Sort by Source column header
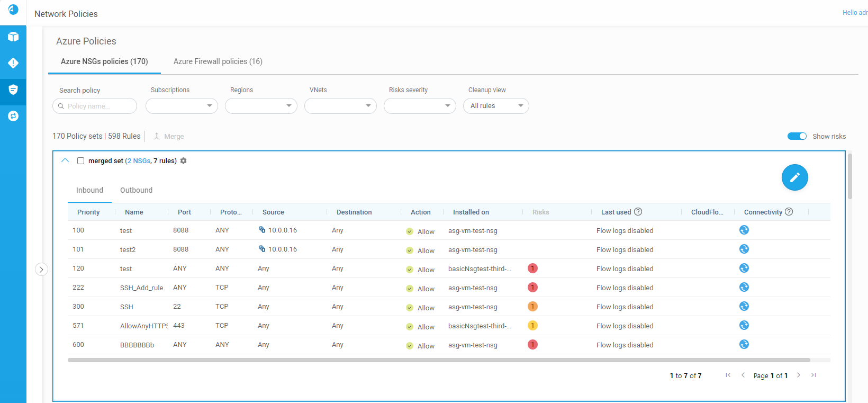This screenshot has height=403, width=868. click(273, 212)
